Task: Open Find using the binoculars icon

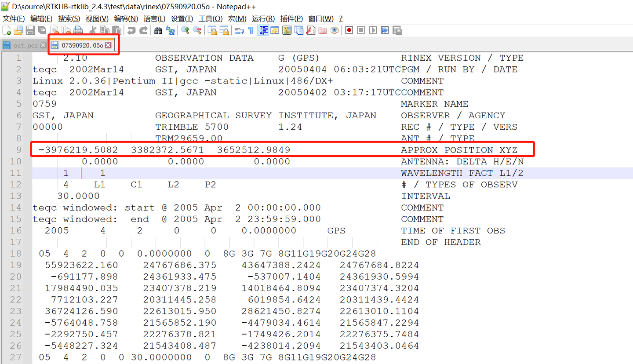Action: [158, 30]
